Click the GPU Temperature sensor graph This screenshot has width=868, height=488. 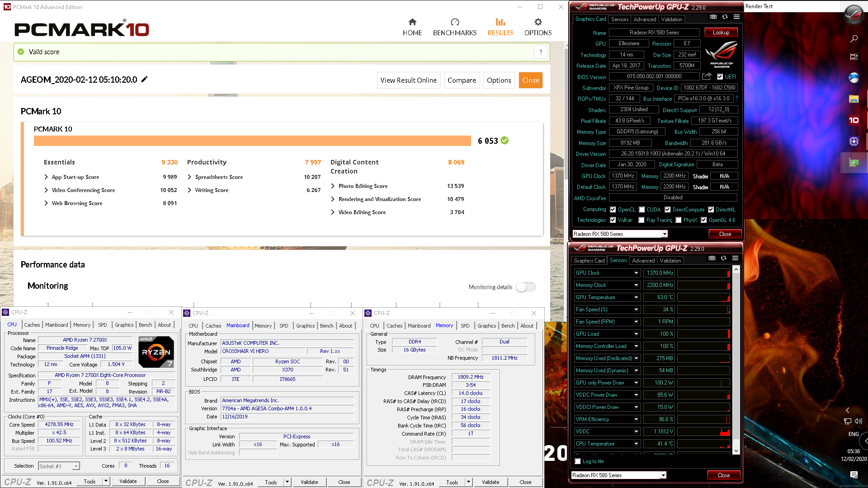(x=703, y=297)
